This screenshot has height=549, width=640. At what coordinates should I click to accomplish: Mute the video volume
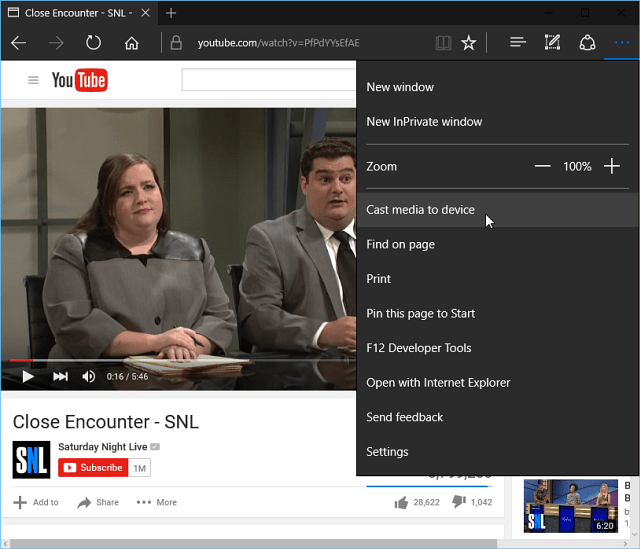pos(89,376)
